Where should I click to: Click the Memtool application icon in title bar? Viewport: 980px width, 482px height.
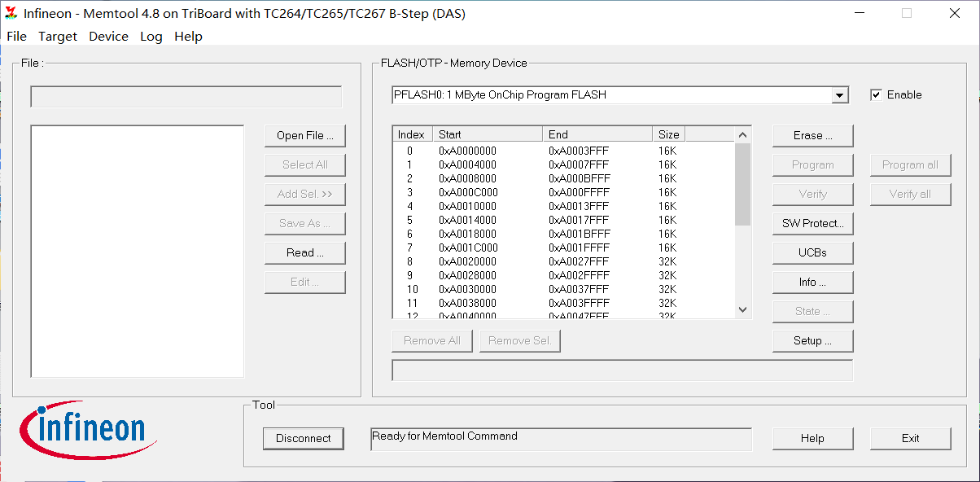click(11, 12)
